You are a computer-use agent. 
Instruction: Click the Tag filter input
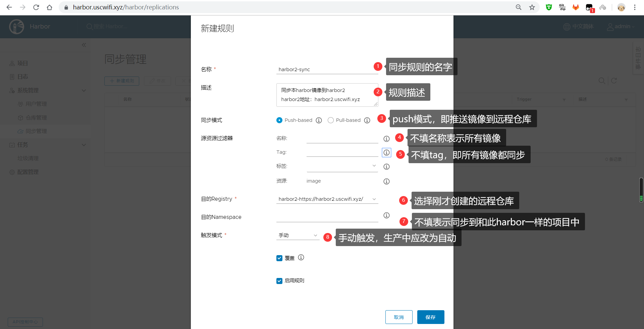point(342,152)
